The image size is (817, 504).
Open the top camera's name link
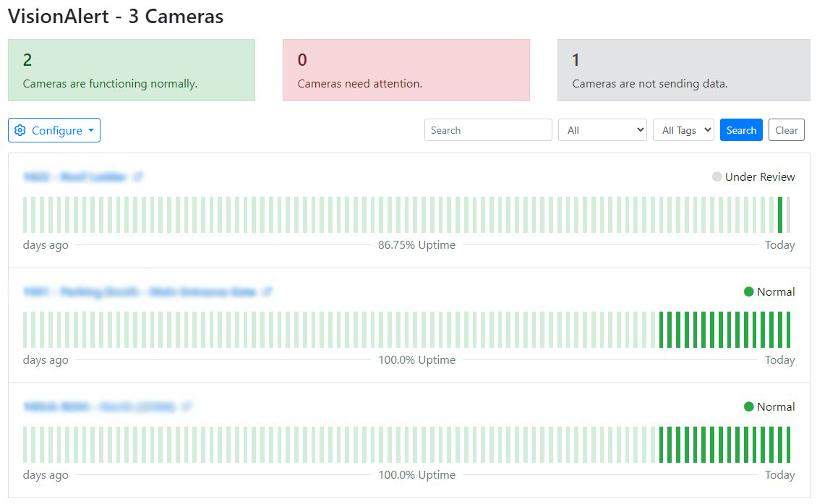75,176
